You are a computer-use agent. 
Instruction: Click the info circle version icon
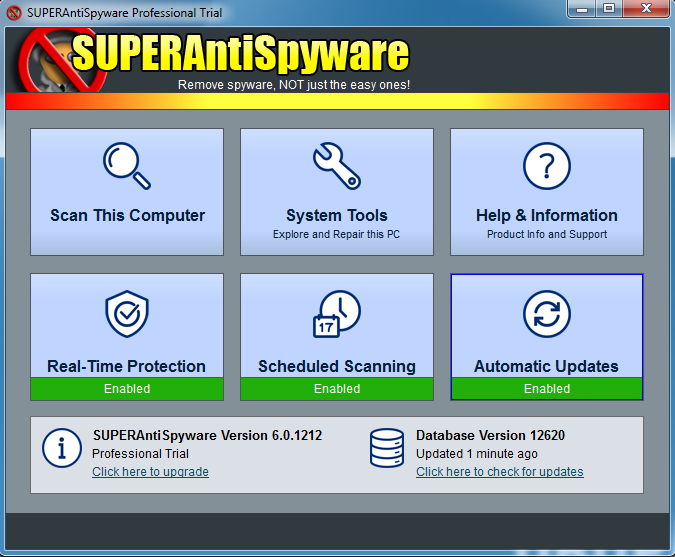(x=62, y=448)
